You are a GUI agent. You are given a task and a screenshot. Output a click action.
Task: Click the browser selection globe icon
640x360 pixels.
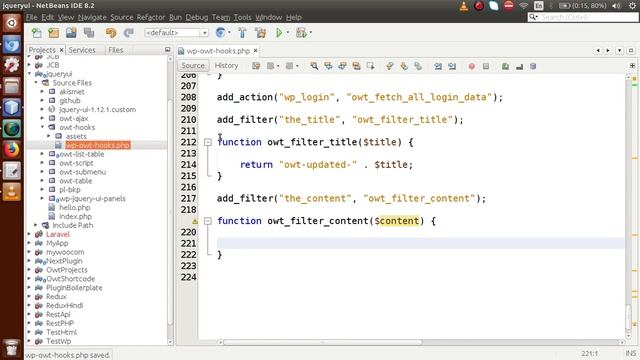click(x=220, y=33)
